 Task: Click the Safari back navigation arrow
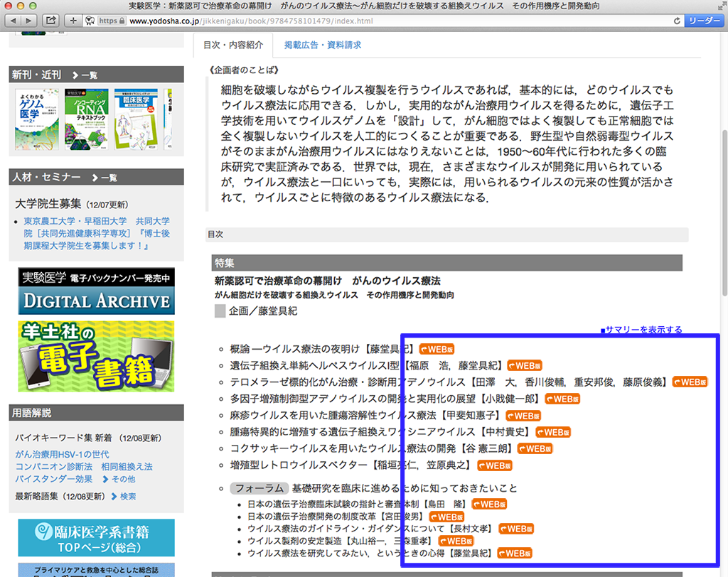click(12, 21)
